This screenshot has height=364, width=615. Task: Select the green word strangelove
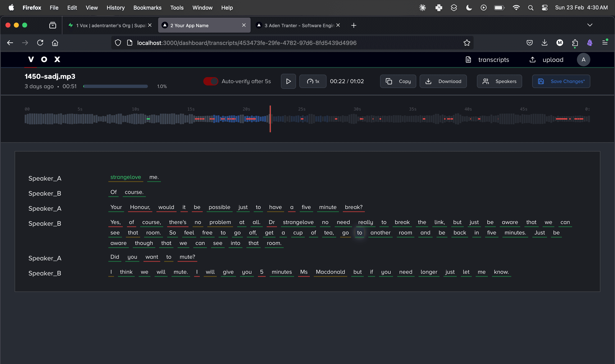pyautogui.click(x=126, y=177)
